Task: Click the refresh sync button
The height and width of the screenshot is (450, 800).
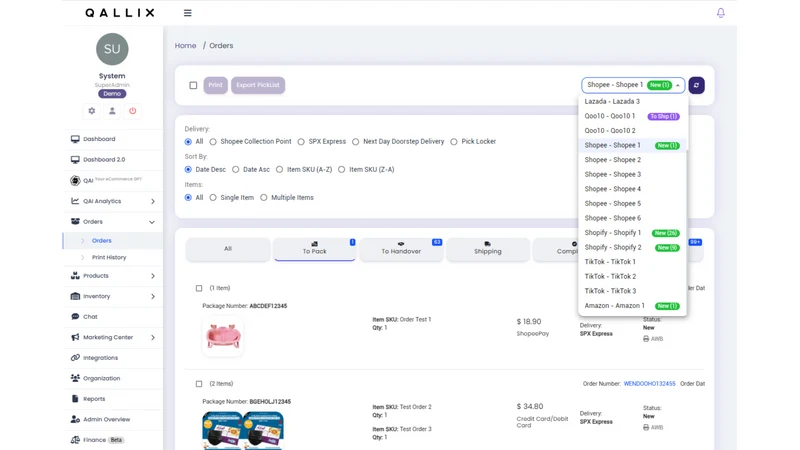Action: click(x=696, y=85)
